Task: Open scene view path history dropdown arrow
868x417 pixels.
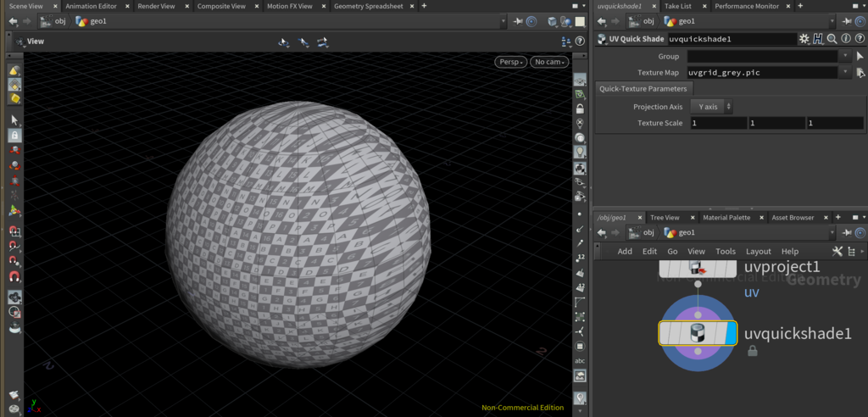Action: (503, 21)
